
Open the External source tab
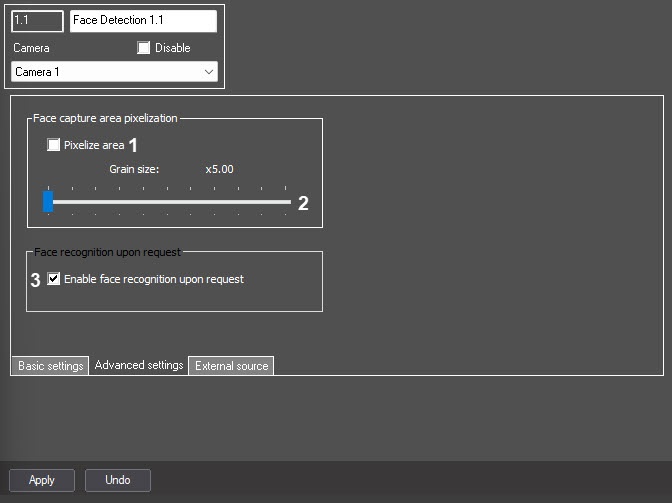click(231, 366)
